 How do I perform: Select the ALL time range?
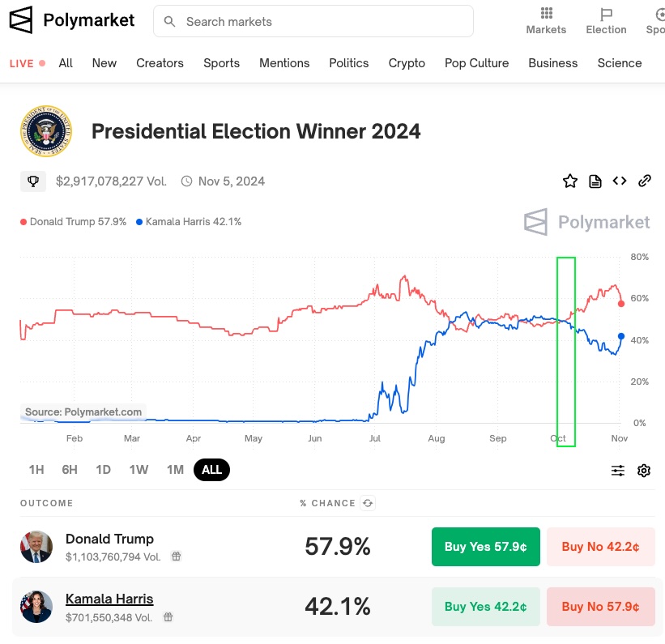[212, 470]
